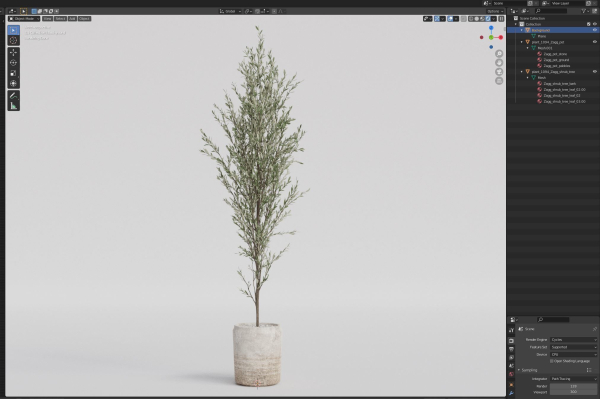Open the viewport shading options dropdown

click(x=494, y=19)
